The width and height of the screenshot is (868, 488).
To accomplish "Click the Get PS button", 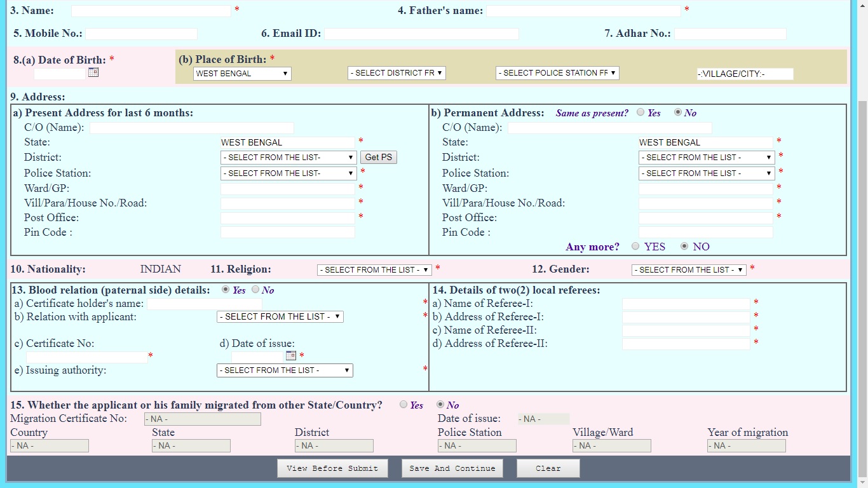I will tap(379, 157).
